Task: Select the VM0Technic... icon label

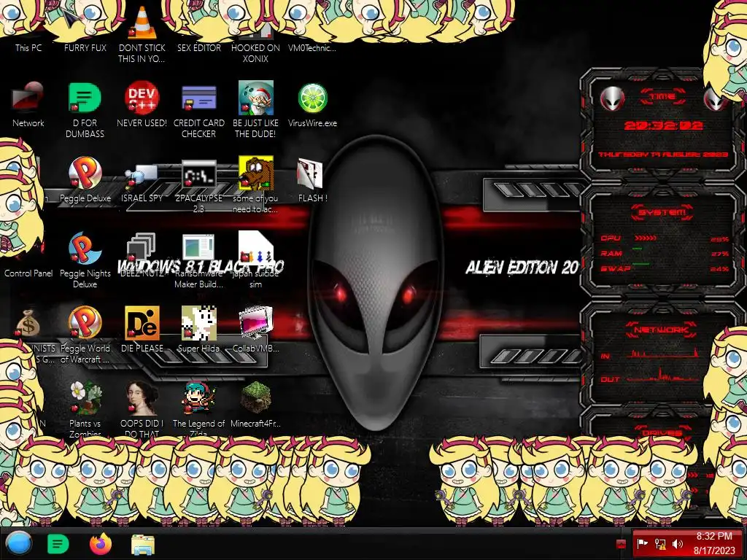Action: [312, 47]
